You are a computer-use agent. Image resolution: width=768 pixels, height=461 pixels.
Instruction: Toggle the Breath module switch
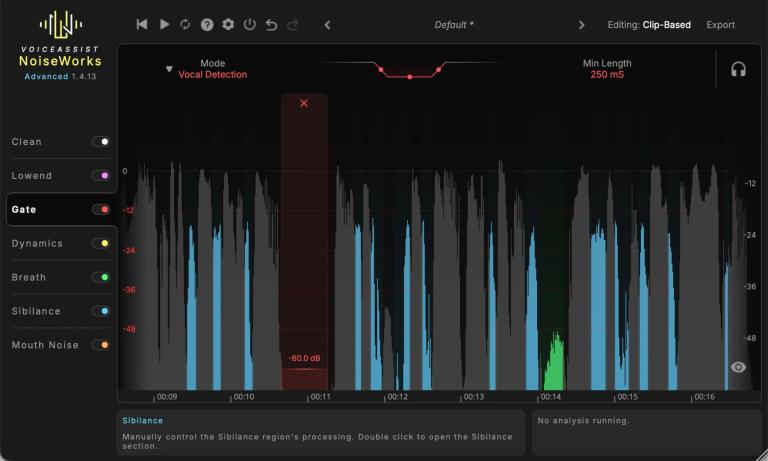tap(100, 277)
